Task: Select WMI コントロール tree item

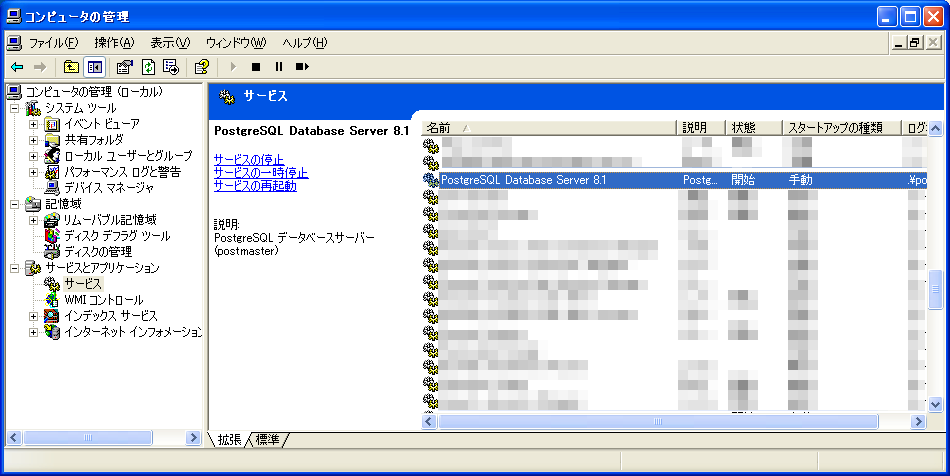Action: click(104, 300)
